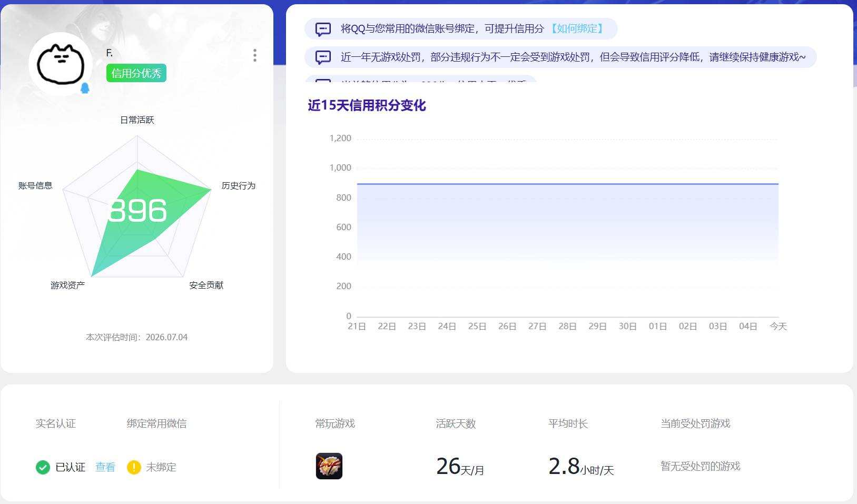Open the three-dot profile options menu

255,55
